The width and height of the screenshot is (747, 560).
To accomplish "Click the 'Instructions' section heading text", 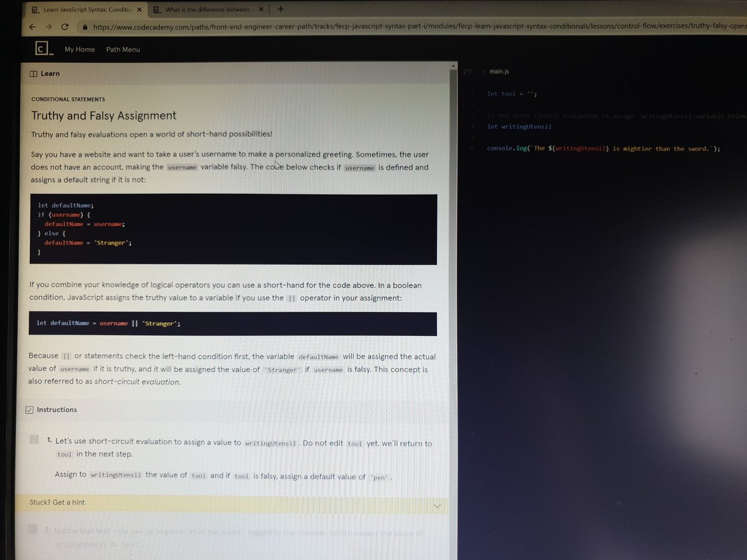I will point(57,410).
